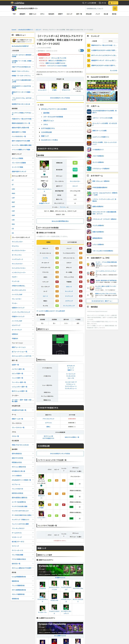Screen dimensions: 129x644
Task: Click the みんなの選手評価を見る button
Action: coord(60,221)
